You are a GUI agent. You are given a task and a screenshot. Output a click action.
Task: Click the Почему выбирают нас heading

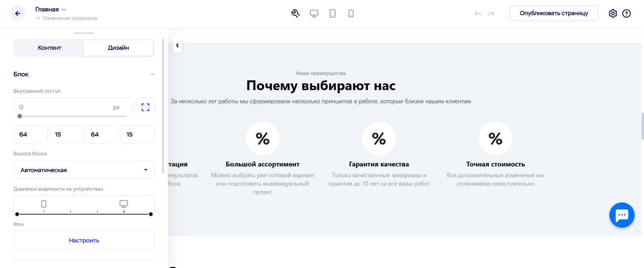(x=321, y=86)
